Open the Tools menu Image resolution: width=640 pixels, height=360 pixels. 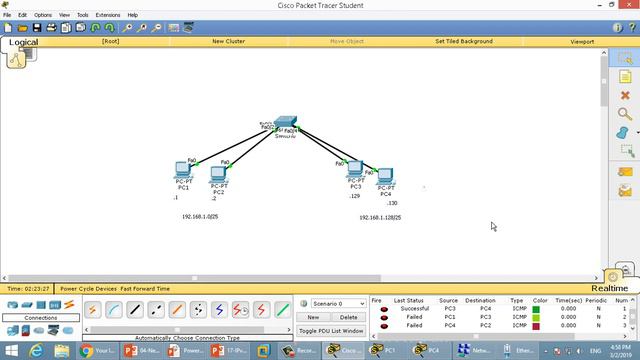(82, 15)
